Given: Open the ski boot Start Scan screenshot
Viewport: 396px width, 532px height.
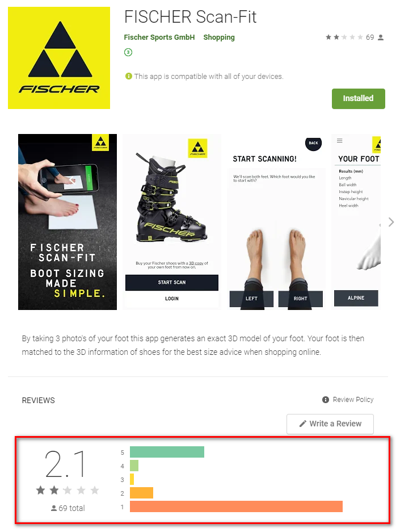Looking at the screenshot, I should coord(172,222).
